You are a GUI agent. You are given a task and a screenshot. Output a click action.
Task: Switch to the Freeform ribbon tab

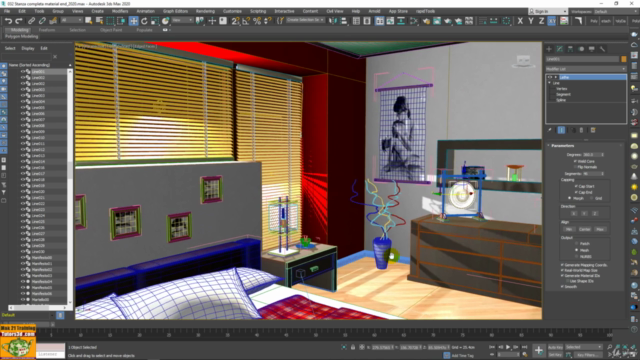point(47,30)
